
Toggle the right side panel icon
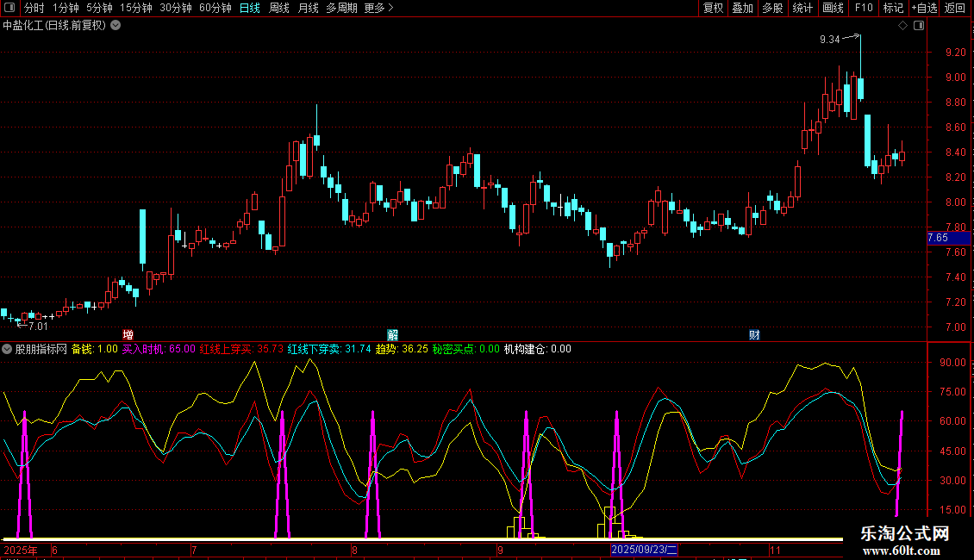point(919,26)
